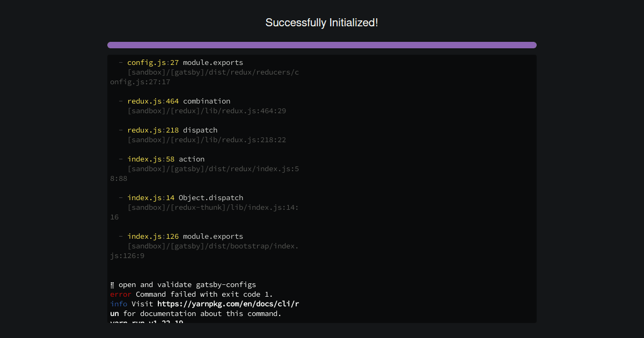Viewport: 644px width, 338px height.
Task: Open the config.js:27 module.exports stack frame
Action: click(x=184, y=62)
